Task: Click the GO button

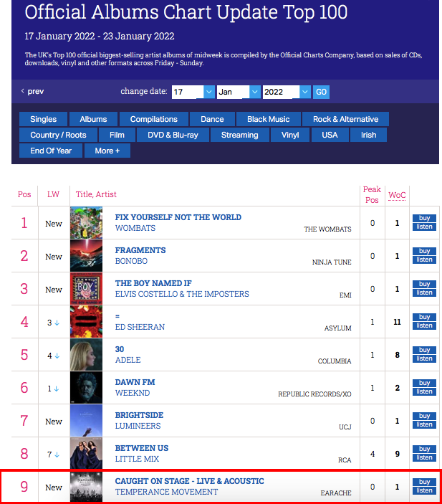Action: (x=321, y=92)
